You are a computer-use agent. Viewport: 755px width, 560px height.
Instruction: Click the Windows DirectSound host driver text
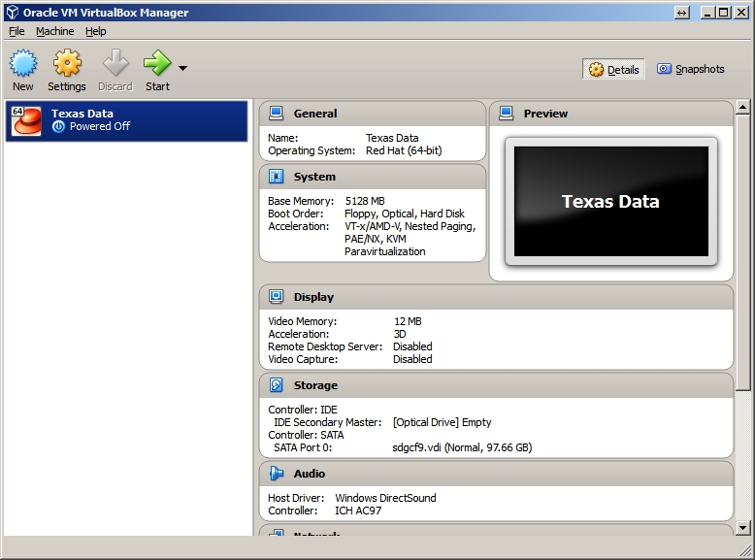click(385, 498)
